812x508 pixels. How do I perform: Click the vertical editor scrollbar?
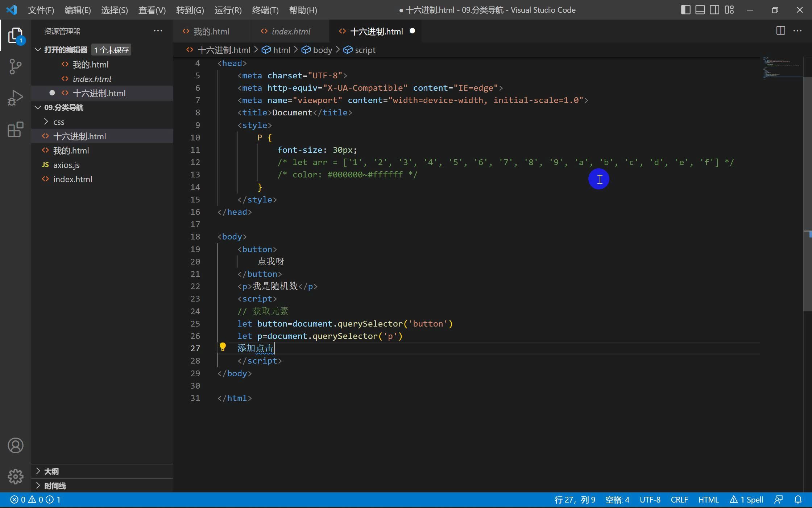807,194
